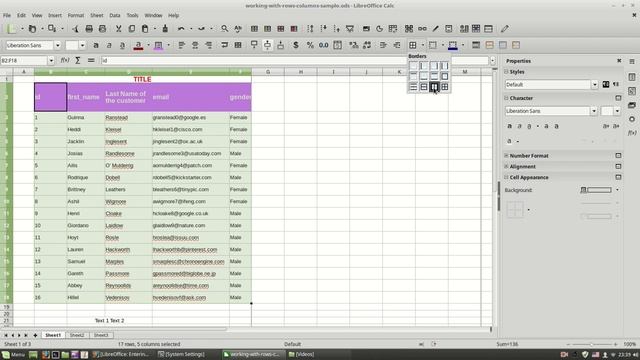Undo the last action
This screenshot has width=640, height=360.
click(x=181, y=29)
